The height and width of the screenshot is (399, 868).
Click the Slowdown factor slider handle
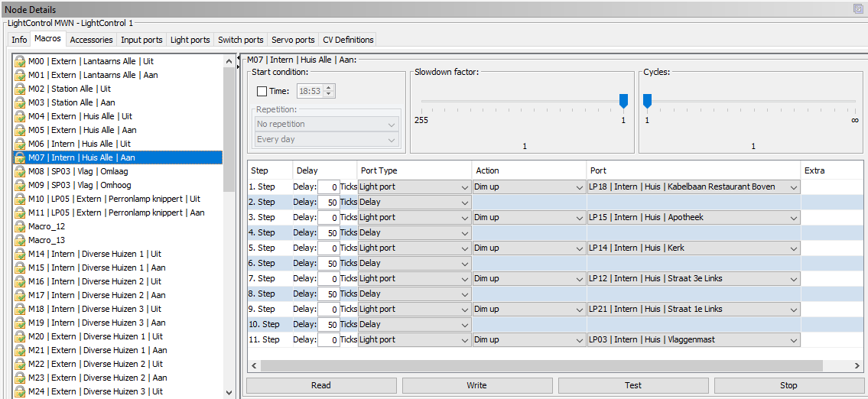click(x=623, y=101)
